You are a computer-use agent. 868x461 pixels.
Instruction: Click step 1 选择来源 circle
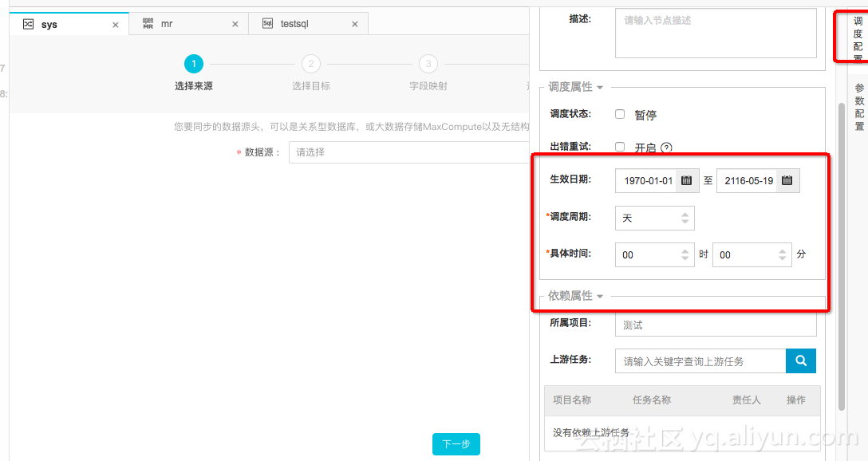pyautogui.click(x=194, y=64)
